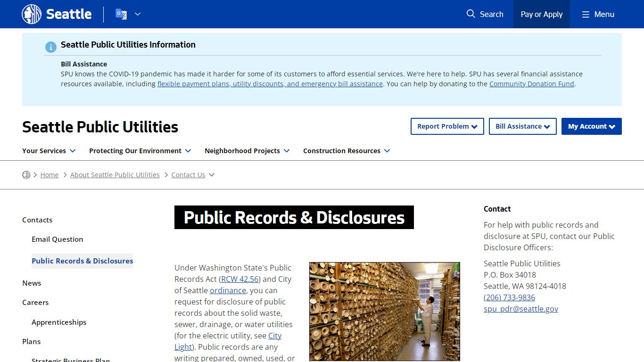Open flexible payment plans assistance link
Image resolution: width=644 pixels, height=362 pixels.
(270, 84)
